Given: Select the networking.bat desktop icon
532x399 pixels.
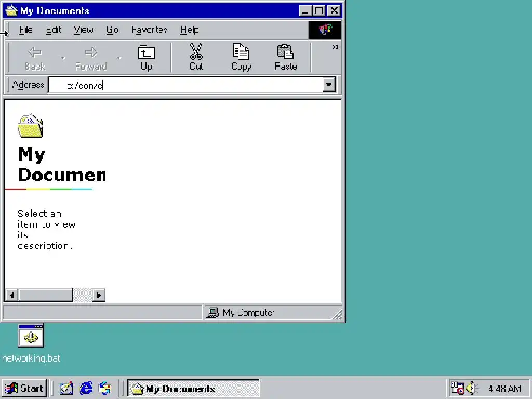Looking at the screenshot, I should 31,343.
